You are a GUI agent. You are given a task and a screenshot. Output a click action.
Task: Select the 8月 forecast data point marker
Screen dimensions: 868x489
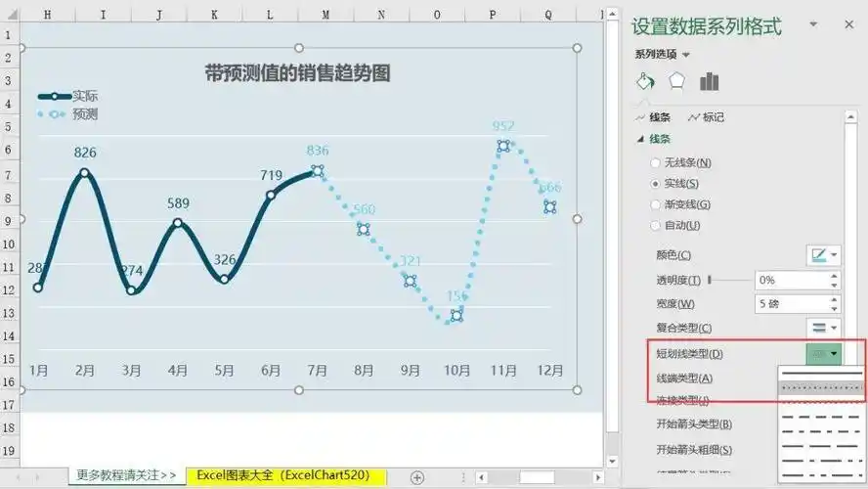tap(364, 229)
